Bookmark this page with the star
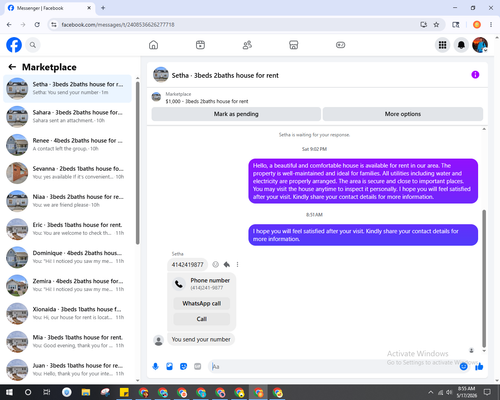 [x=436, y=25]
